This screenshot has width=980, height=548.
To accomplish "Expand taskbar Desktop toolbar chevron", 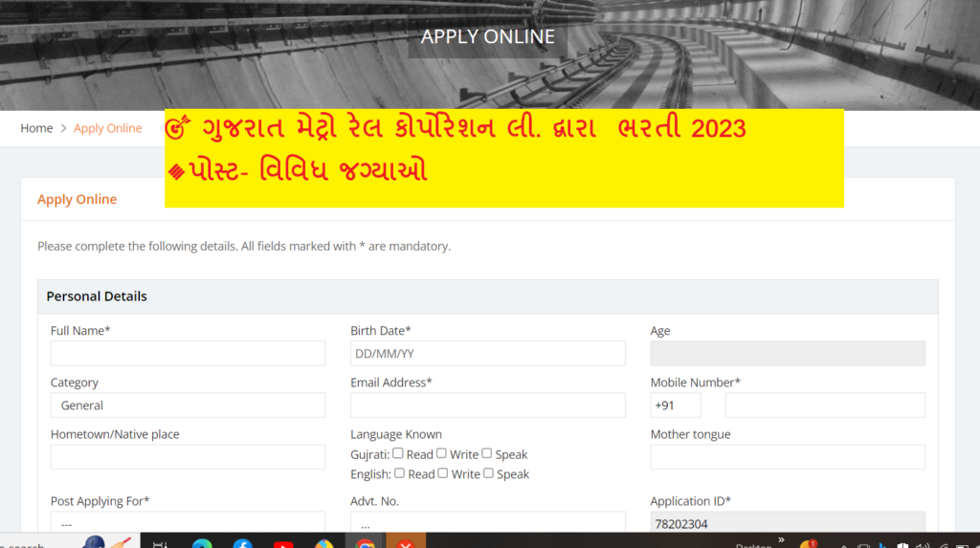I will click(x=781, y=539).
